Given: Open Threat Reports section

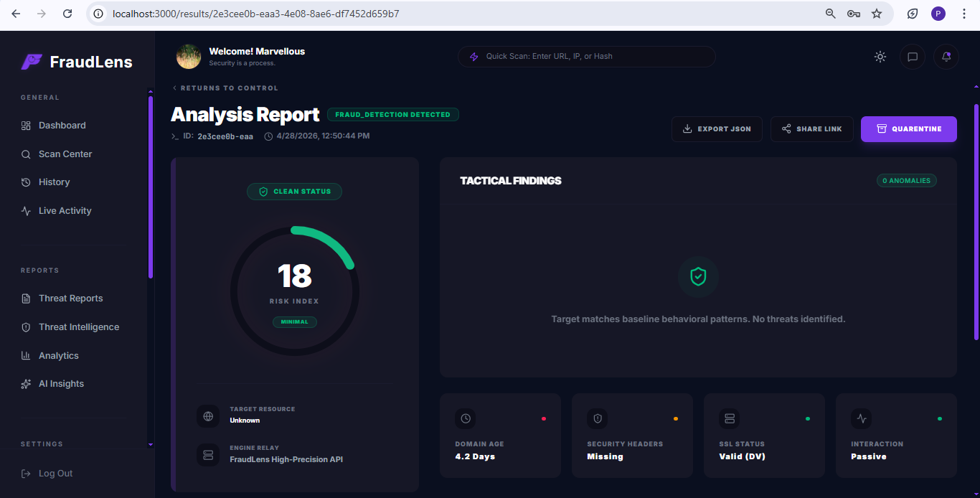Looking at the screenshot, I should 62,299.
